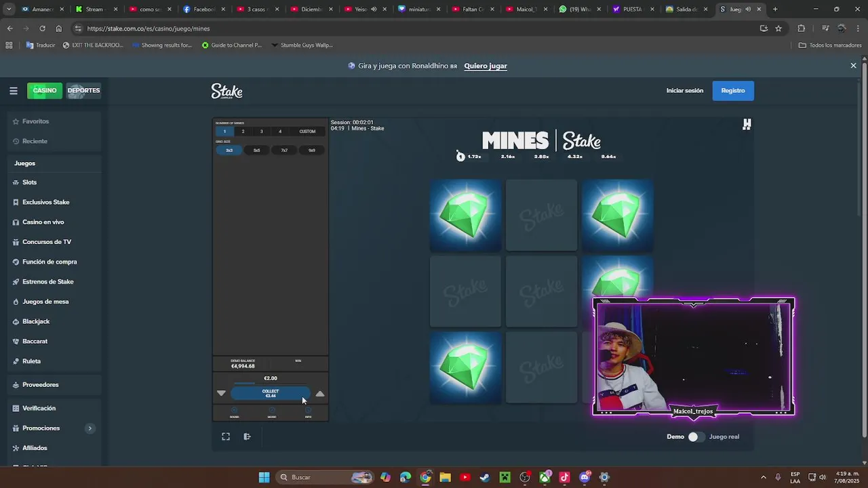
Task: Open Función de compra category
Action: (50, 262)
